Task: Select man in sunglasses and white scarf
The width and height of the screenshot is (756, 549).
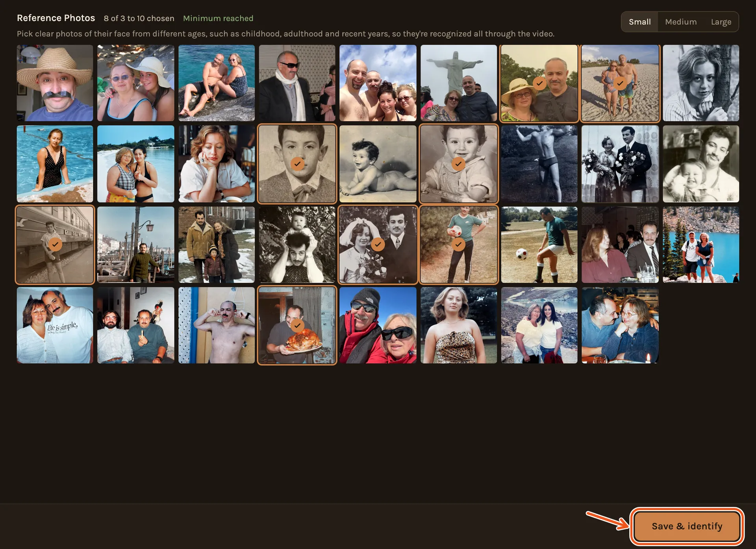Action: pyautogui.click(x=297, y=83)
